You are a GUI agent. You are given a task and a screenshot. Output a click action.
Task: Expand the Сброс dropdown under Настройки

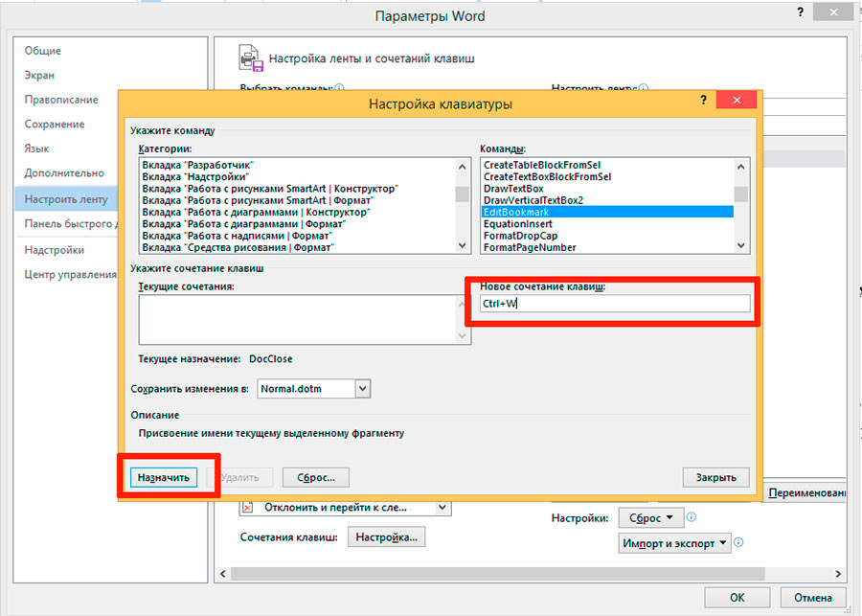(651, 517)
